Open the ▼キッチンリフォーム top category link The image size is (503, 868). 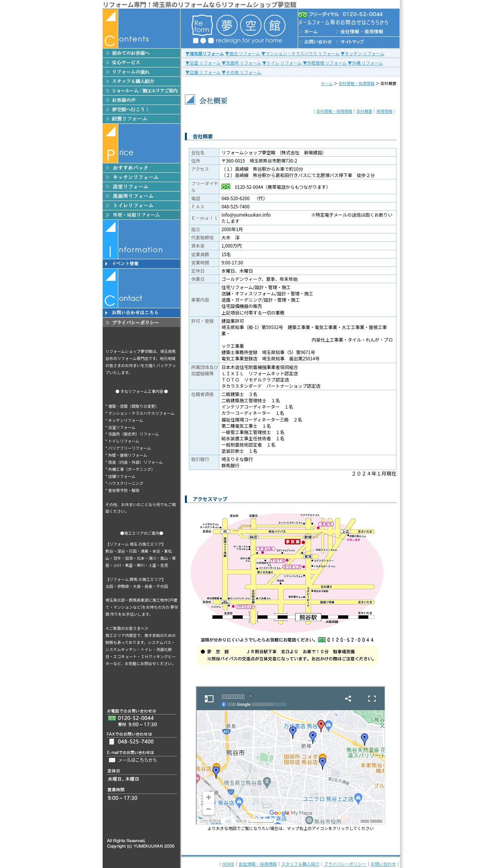coord(362,54)
